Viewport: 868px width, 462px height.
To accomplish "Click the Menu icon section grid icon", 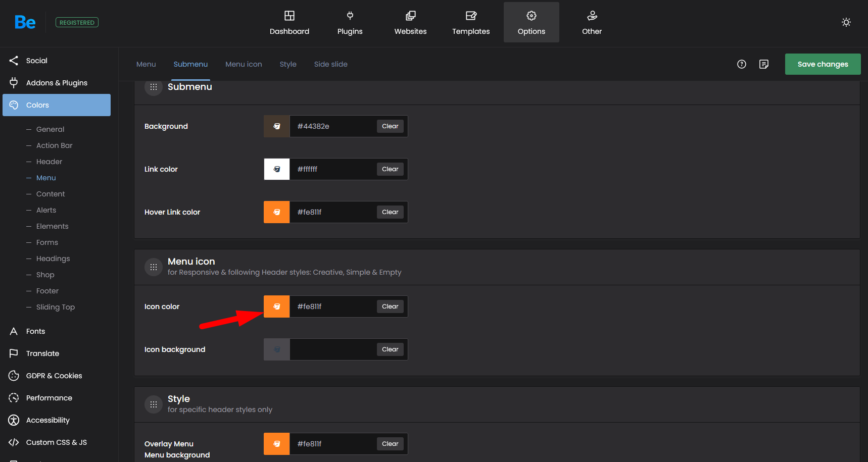I will (x=154, y=267).
